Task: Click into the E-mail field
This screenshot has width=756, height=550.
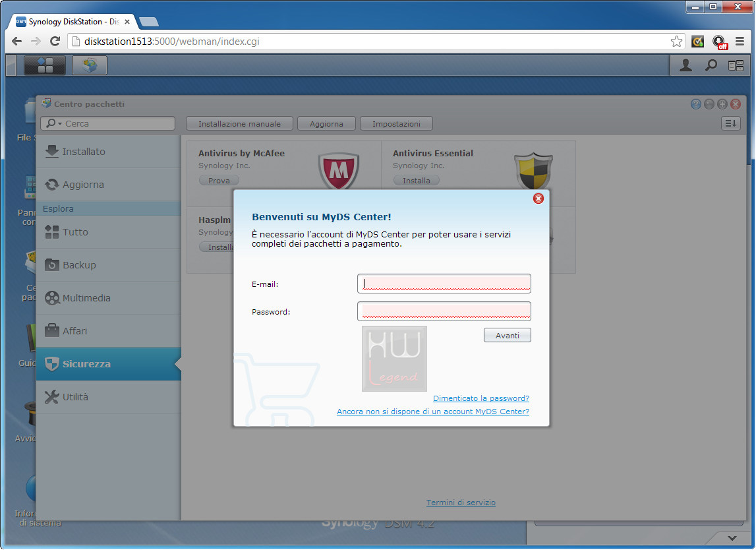Action: click(x=444, y=284)
